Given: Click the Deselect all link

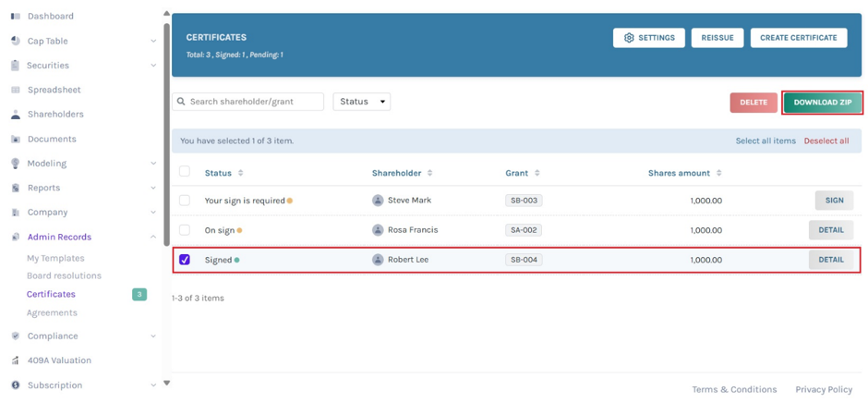Looking at the screenshot, I should coord(826,140).
